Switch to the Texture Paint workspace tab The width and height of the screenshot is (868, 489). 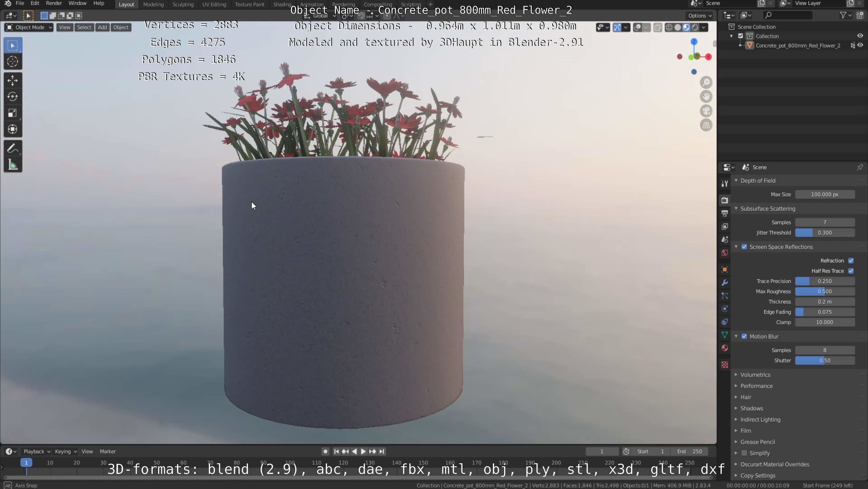(249, 4)
